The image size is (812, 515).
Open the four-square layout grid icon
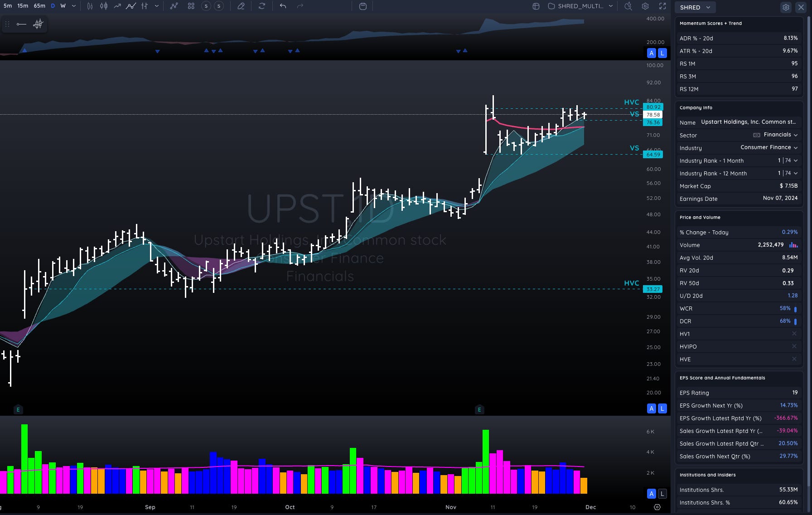click(191, 6)
